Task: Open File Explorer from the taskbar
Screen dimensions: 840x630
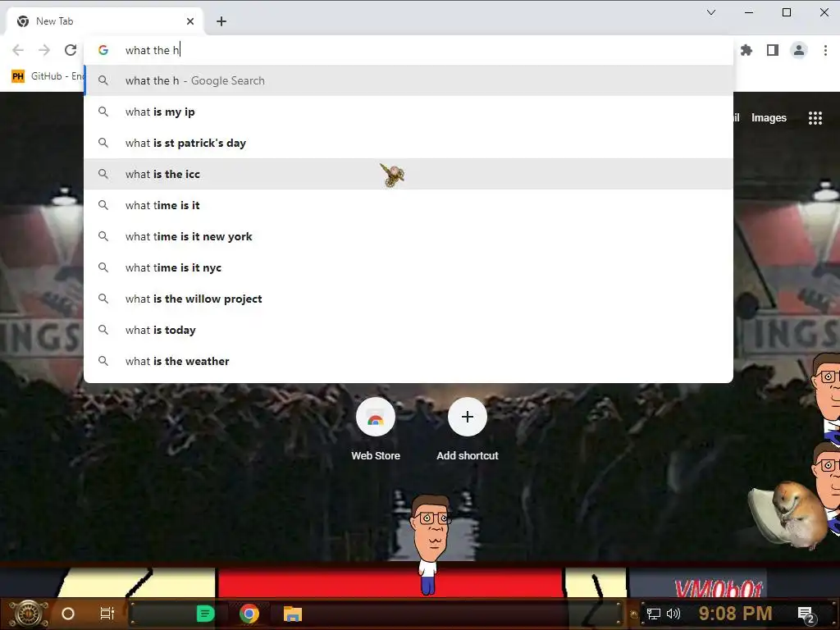Action: click(x=293, y=614)
